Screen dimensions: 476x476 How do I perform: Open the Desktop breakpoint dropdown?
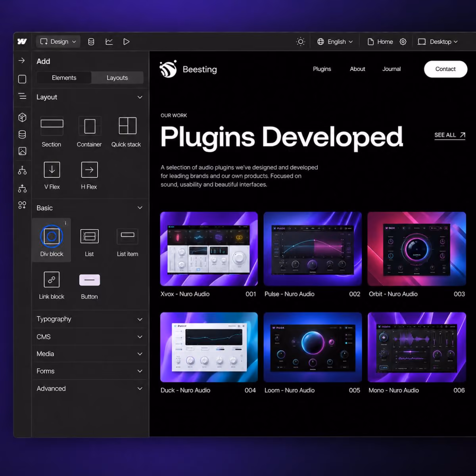click(438, 42)
